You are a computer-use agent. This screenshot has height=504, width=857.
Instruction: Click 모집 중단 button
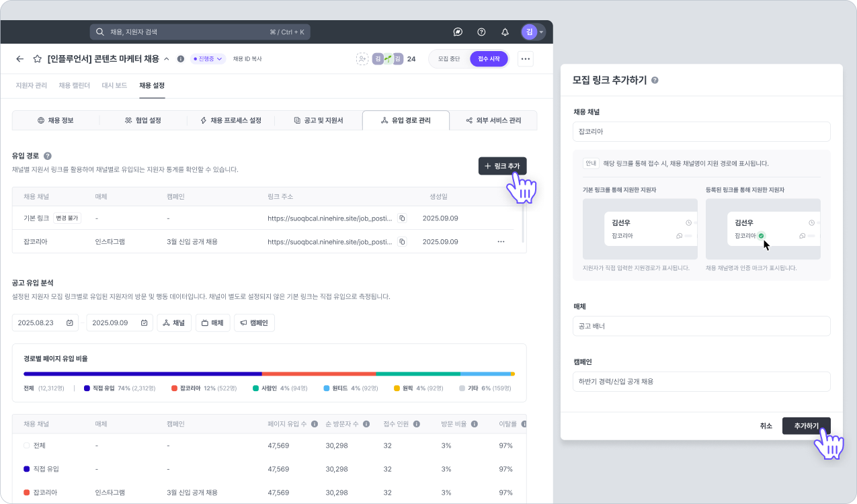tap(449, 59)
